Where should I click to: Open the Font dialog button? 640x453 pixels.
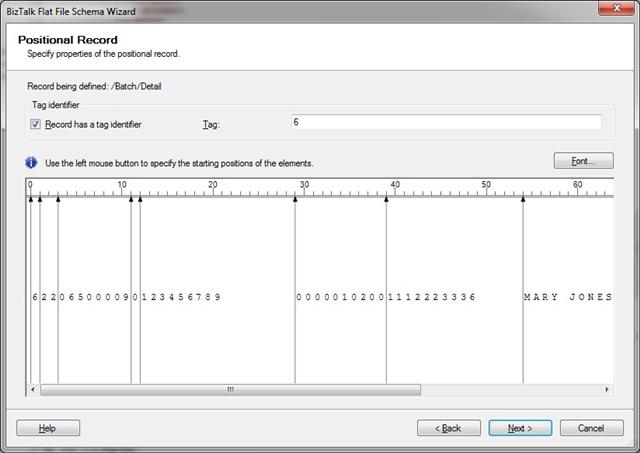tap(583, 161)
